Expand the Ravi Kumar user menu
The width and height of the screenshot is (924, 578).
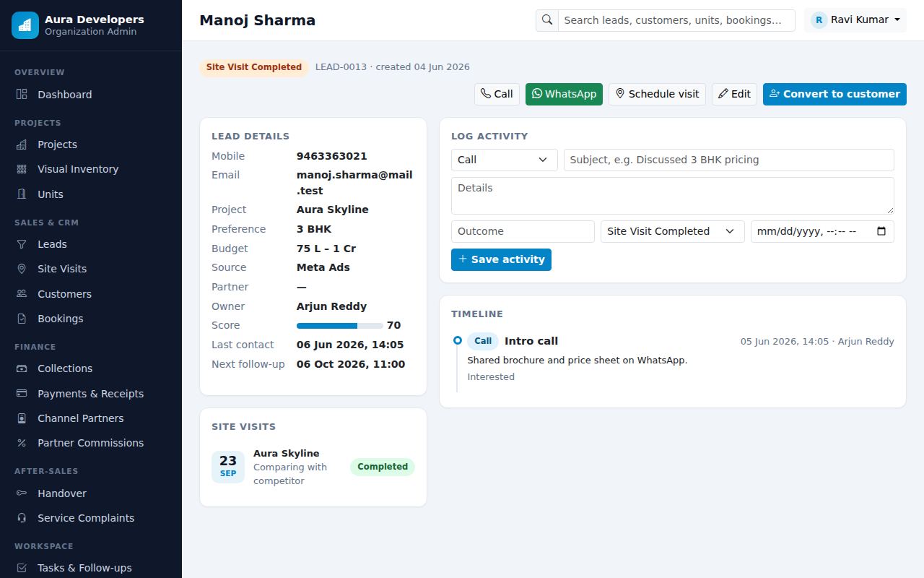click(855, 20)
